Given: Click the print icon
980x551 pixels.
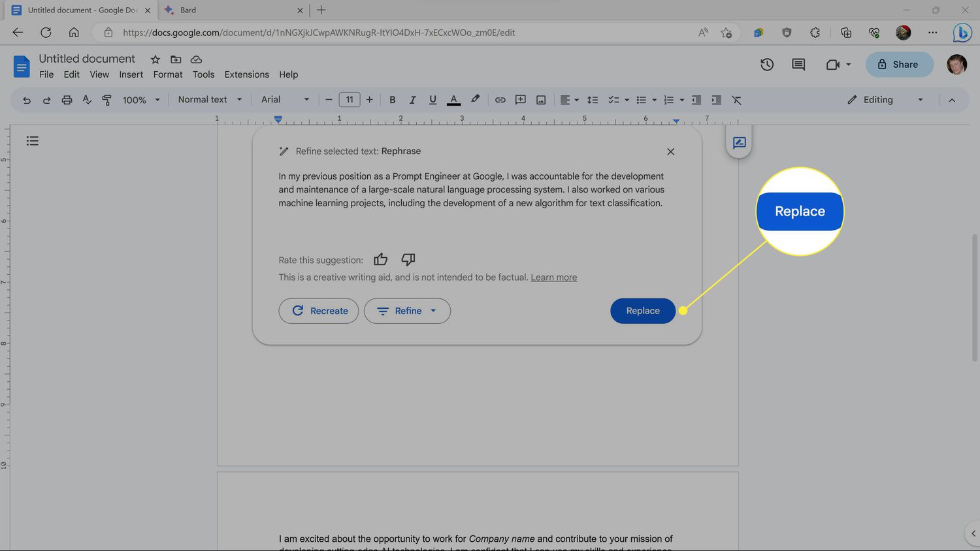Looking at the screenshot, I should pos(67,100).
